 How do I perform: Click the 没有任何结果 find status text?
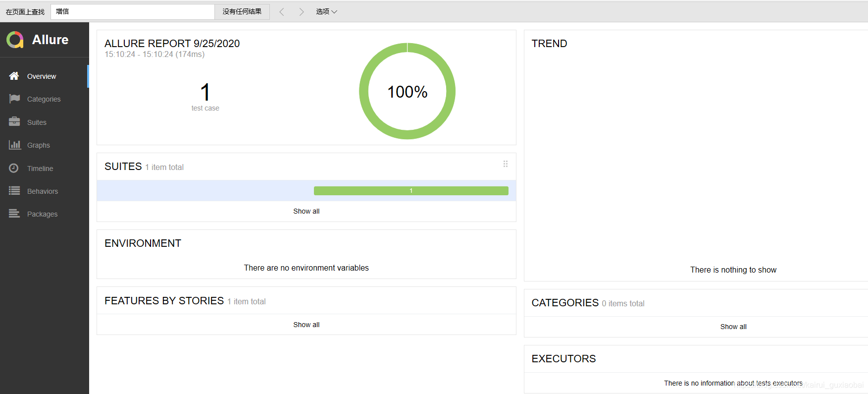242,11
